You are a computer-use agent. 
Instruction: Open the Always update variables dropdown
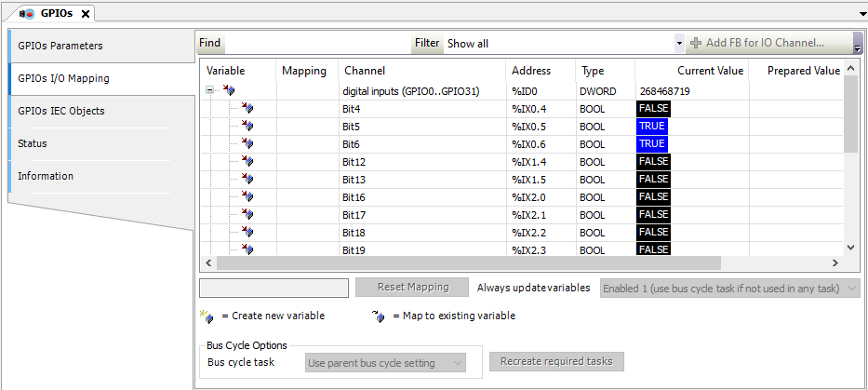[730, 289]
